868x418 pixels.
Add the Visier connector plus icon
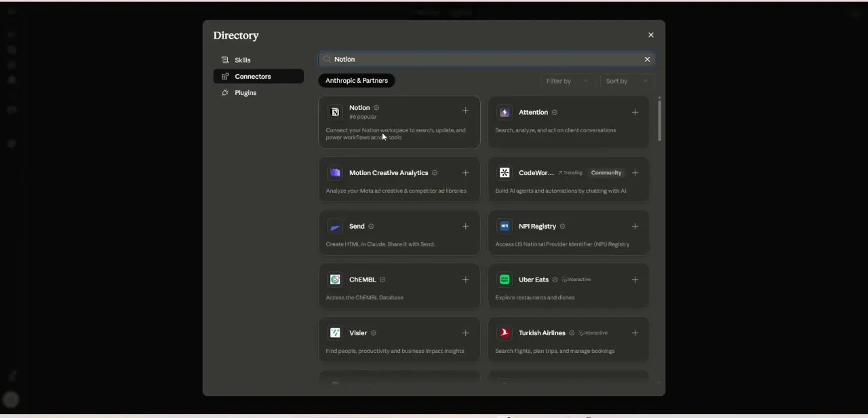[x=465, y=333]
